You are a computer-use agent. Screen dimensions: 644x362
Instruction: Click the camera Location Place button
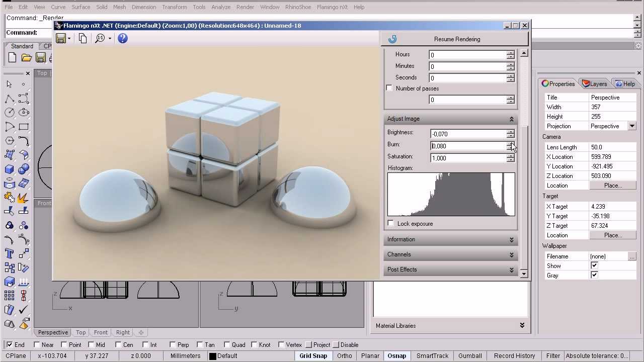[x=613, y=186]
